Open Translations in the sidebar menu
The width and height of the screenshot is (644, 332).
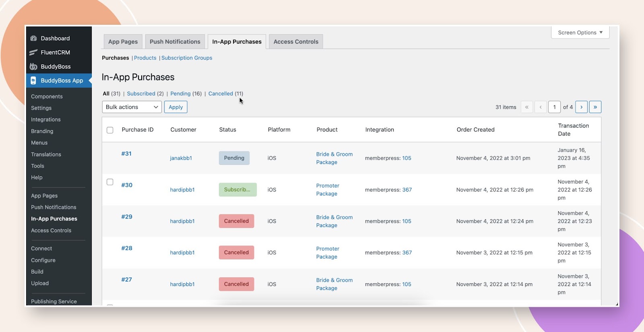click(46, 155)
